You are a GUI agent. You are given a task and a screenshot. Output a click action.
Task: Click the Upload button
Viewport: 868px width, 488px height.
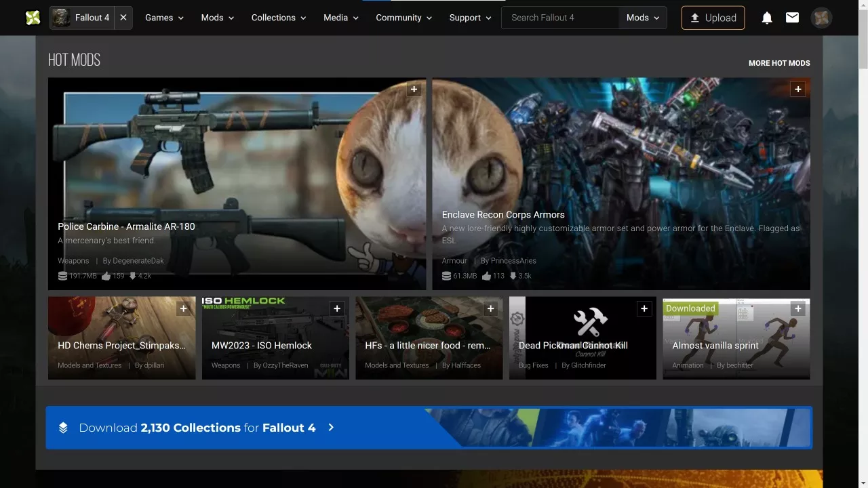coord(713,18)
